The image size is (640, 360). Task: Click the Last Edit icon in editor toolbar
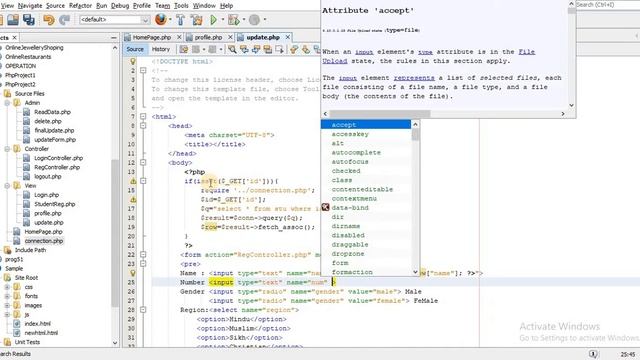[x=184, y=49]
